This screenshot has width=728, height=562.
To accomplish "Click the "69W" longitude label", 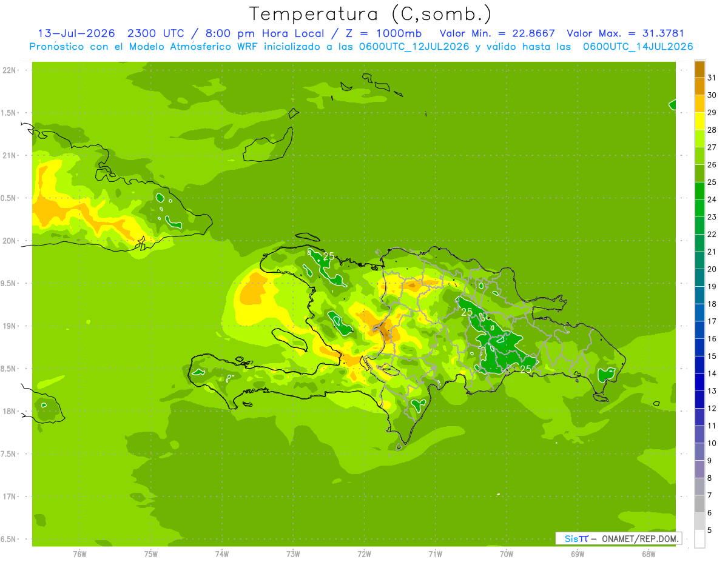I will 577,554.
